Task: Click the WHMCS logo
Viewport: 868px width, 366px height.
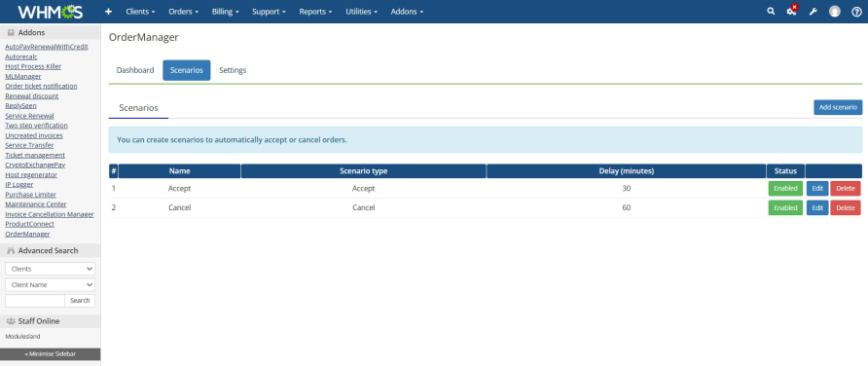Action: (51, 12)
